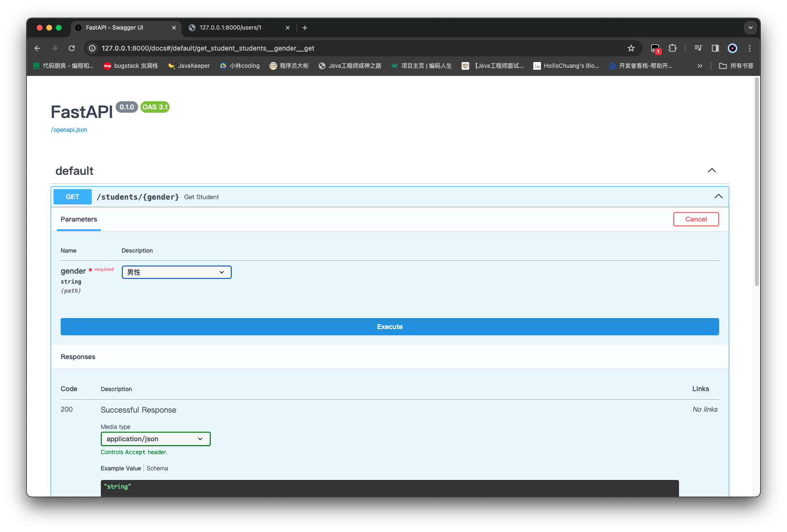Execute the API request
This screenshot has height=532, width=787.
click(390, 327)
